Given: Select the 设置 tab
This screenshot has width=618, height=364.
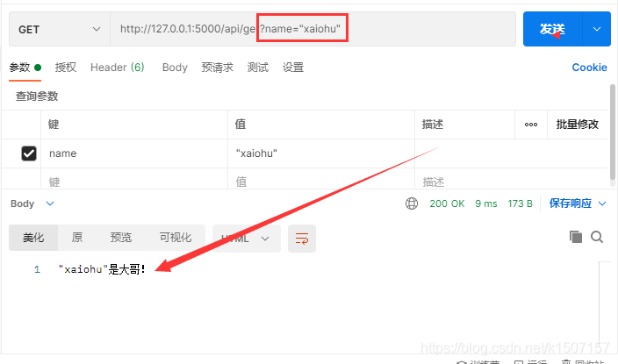Looking at the screenshot, I should tap(293, 68).
